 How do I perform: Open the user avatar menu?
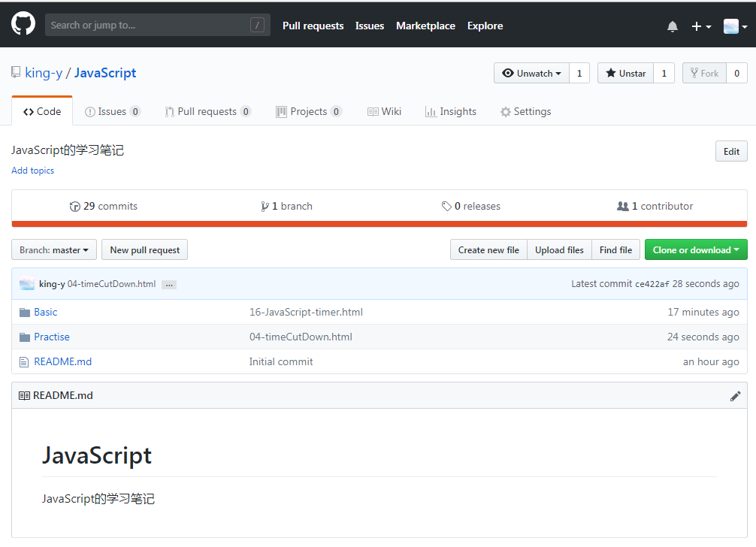735,26
